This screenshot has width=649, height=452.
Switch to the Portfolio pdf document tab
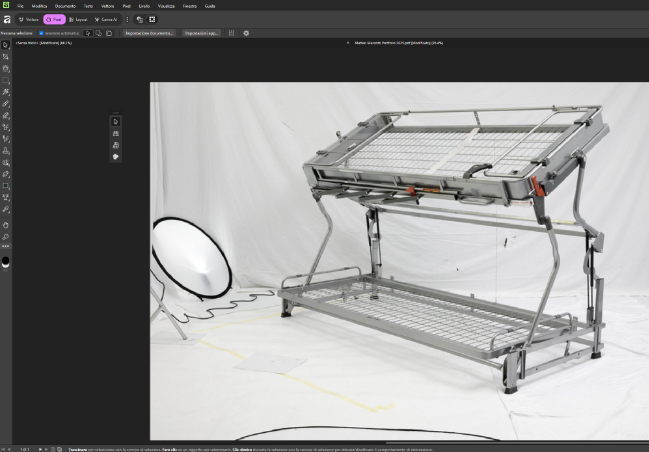coord(399,43)
